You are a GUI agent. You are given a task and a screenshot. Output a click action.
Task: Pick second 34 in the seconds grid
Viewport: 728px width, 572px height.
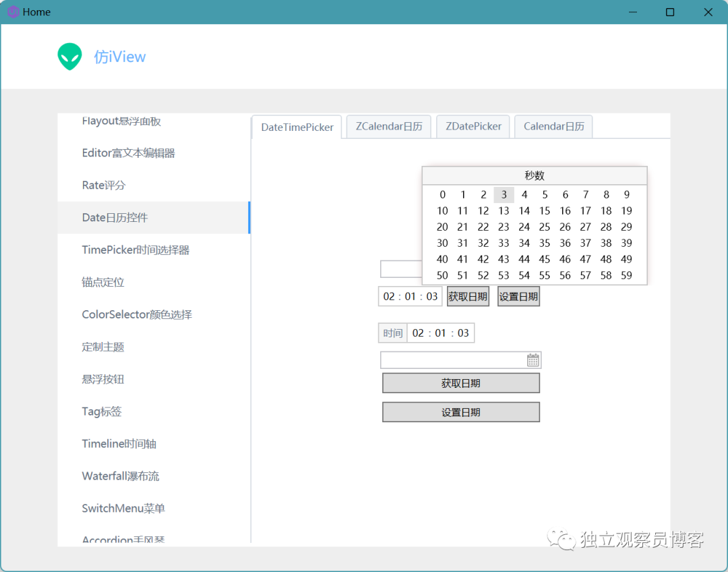(x=524, y=243)
